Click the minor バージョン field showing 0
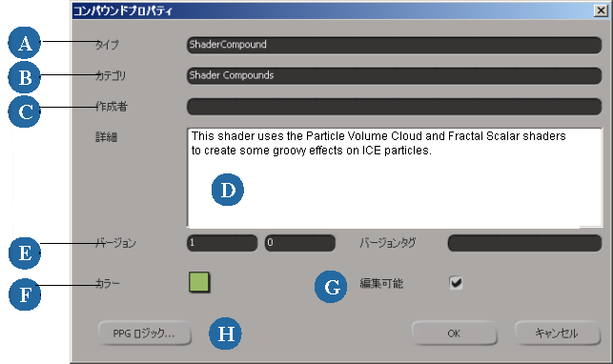Screen dimensions: 613x364 [300, 243]
